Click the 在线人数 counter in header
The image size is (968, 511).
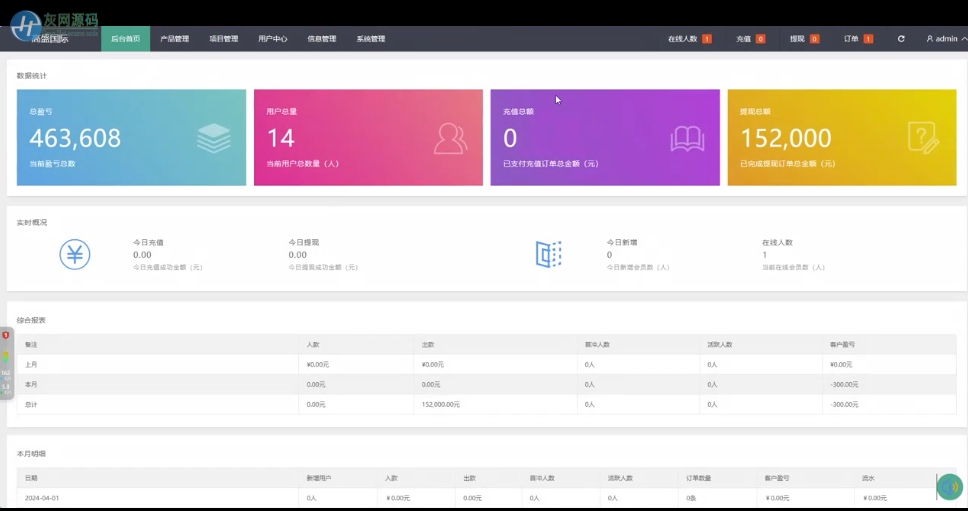pos(689,39)
